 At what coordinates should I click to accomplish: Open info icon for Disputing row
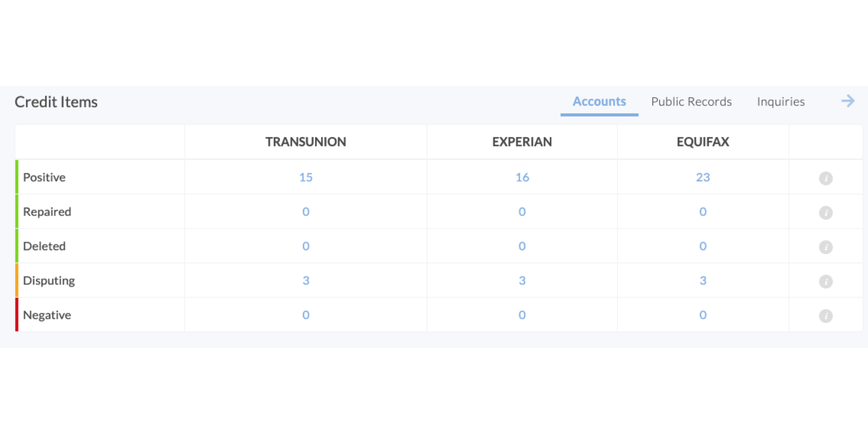tap(826, 281)
